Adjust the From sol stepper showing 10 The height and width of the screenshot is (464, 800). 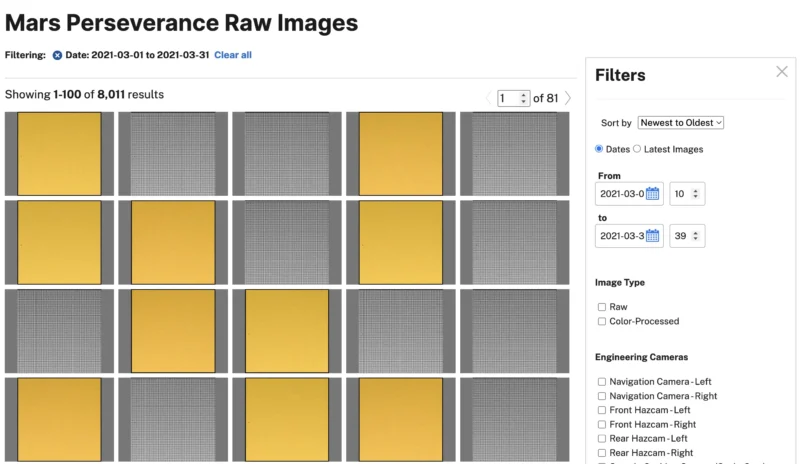(687, 194)
